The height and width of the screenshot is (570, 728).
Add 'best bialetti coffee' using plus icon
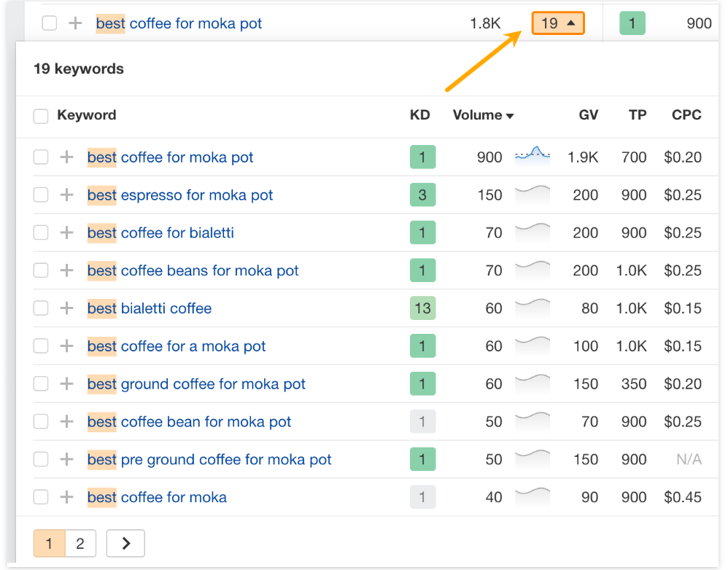coord(66,308)
